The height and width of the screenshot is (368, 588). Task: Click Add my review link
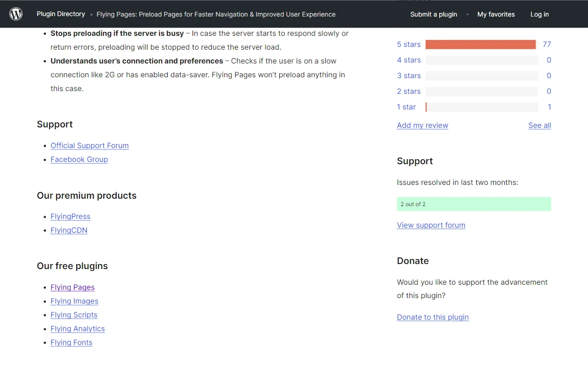(423, 125)
